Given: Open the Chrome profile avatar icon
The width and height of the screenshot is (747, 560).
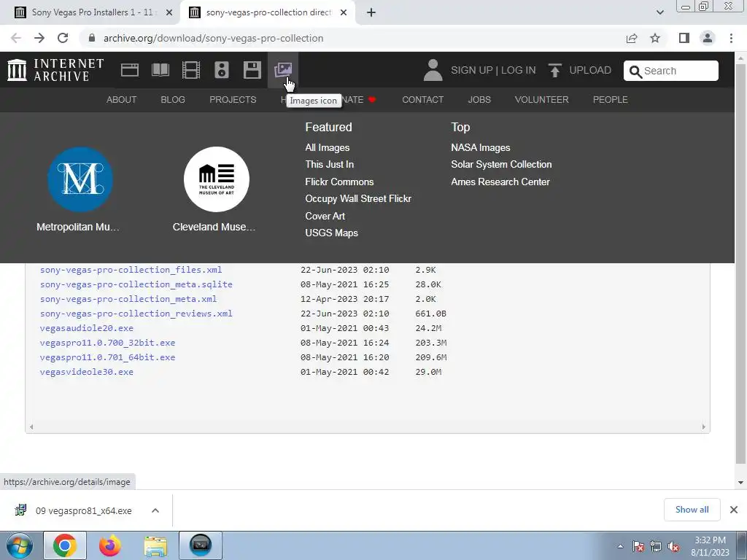Looking at the screenshot, I should click(708, 38).
